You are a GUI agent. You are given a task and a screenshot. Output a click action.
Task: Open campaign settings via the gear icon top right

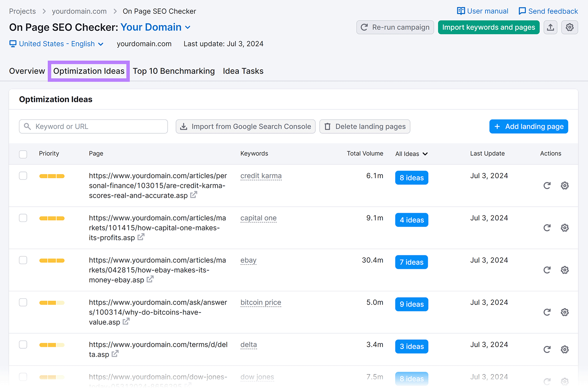coord(570,27)
